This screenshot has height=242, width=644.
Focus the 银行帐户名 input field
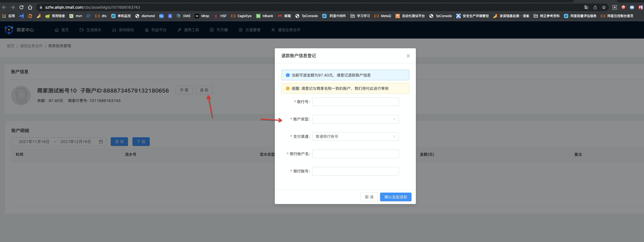point(356,154)
